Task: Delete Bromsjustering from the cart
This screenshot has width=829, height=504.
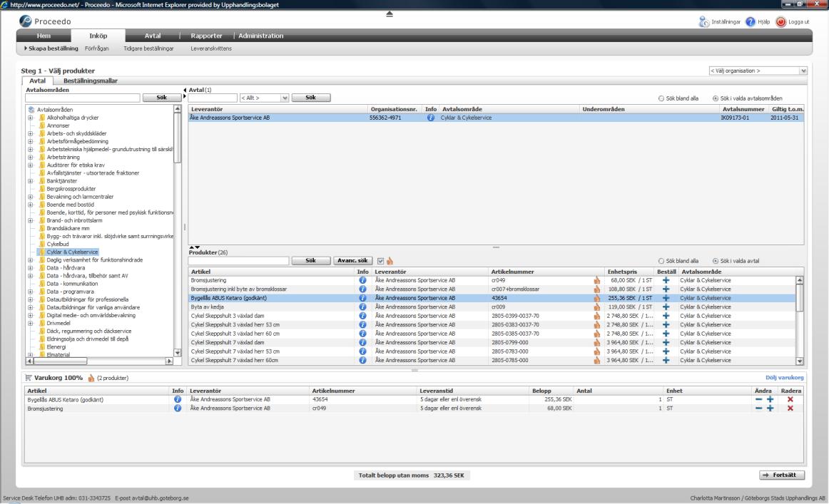Action: tap(790, 408)
